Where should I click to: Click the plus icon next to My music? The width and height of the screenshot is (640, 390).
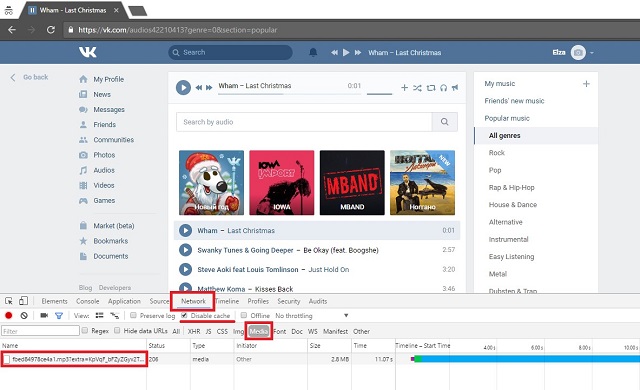586,84
